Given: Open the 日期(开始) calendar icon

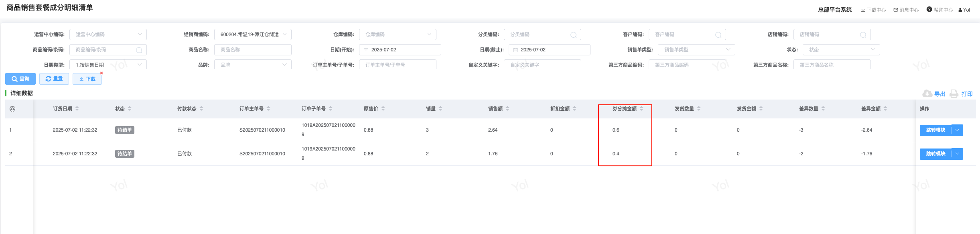Looking at the screenshot, I should click(366, 50).
